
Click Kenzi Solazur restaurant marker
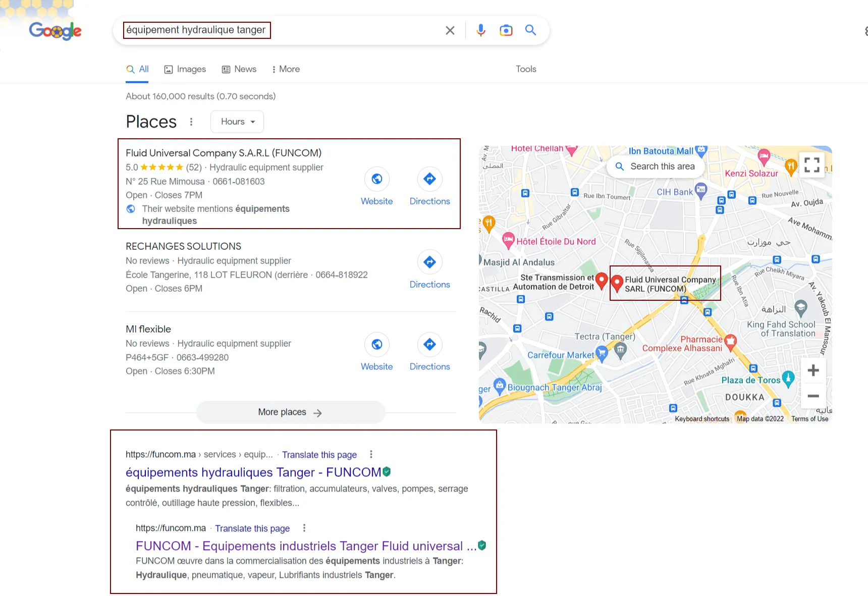click(791, 167)
